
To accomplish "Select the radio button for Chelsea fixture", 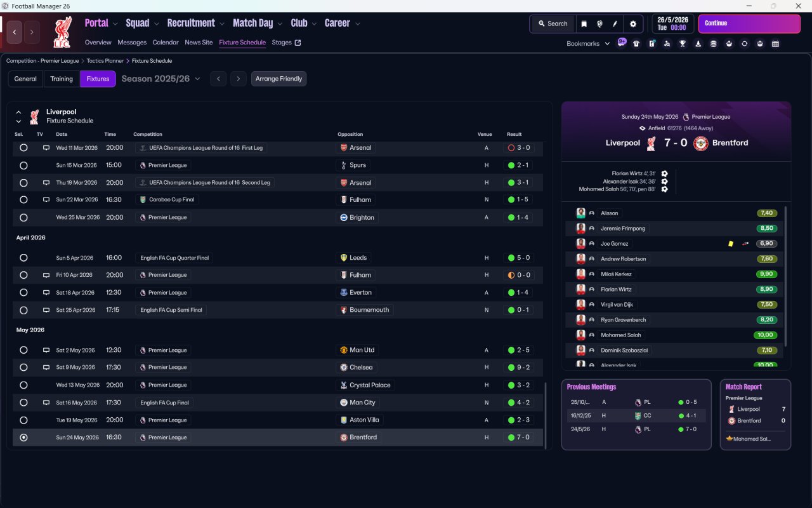I will tap(23, 368).
